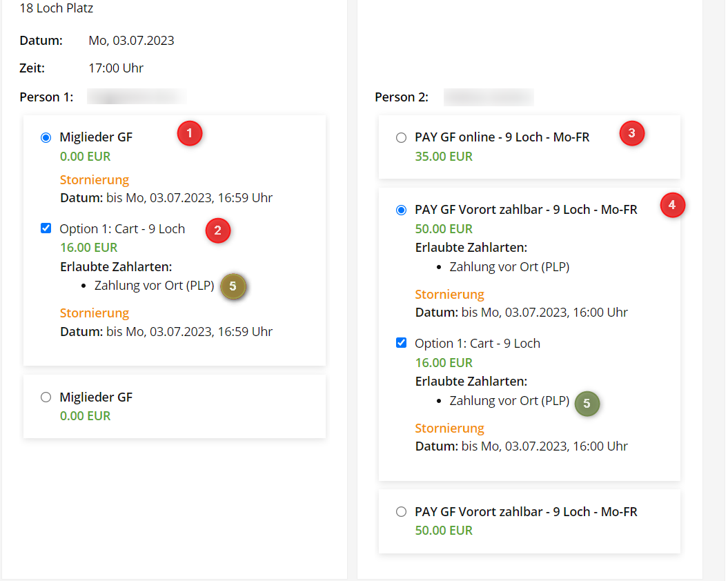Click the 18 Loch Platz heading

pyautogui.click(x=57, y=9)
